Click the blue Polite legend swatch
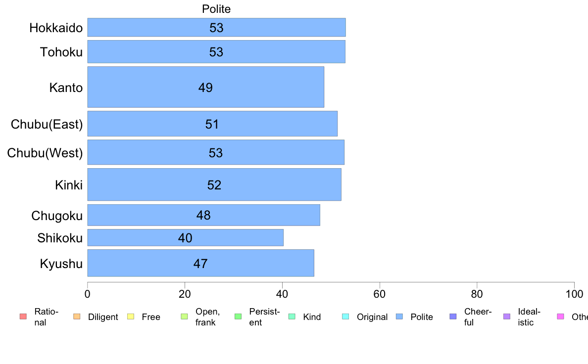The height and width of the screenshot is (364, 588). coord(399,317)
